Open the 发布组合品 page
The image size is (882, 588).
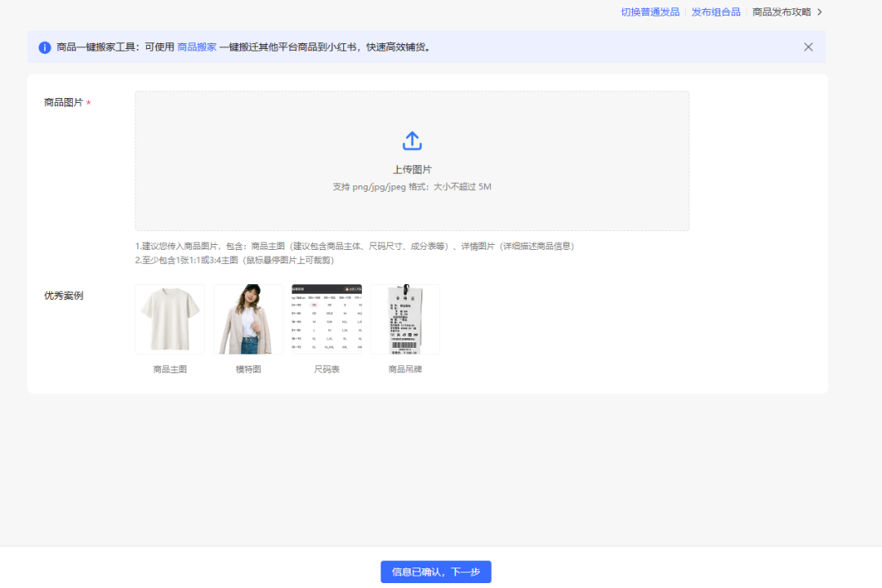pos(715,12)
